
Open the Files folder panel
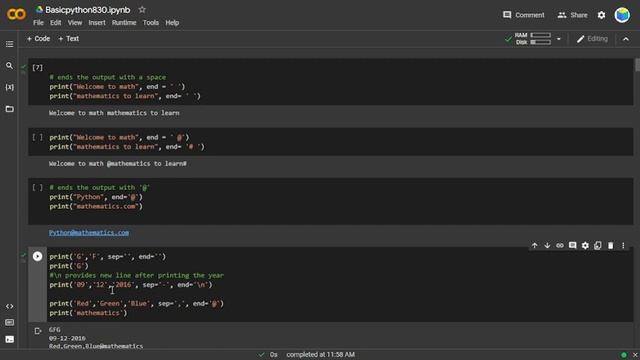pyautogui.click(x=9, y=109)
